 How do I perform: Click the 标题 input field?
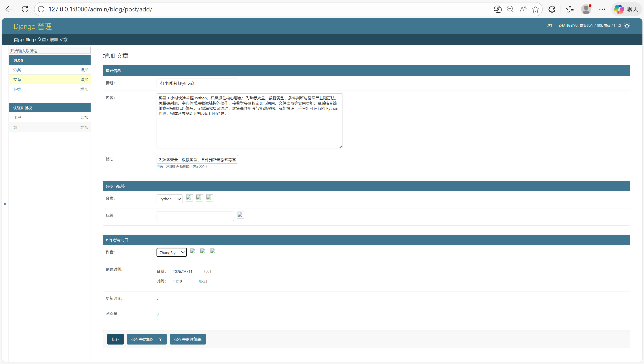[197, 83]
